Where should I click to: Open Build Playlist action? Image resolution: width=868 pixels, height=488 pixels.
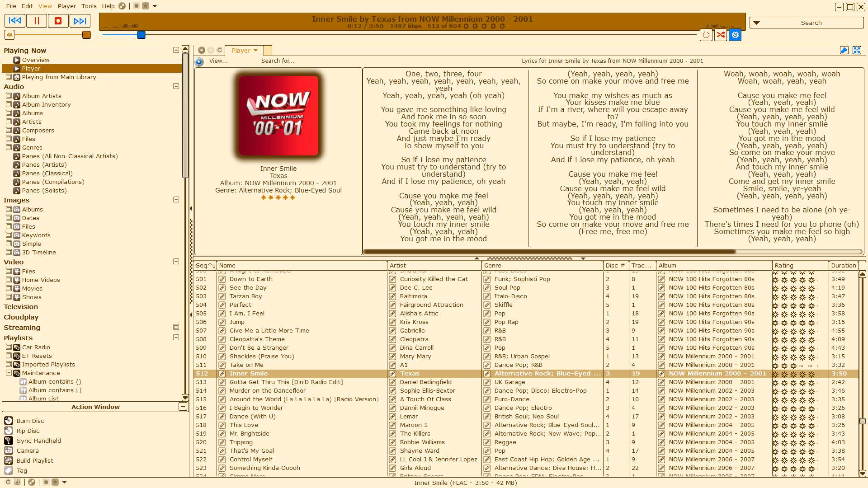click(35, 460)
